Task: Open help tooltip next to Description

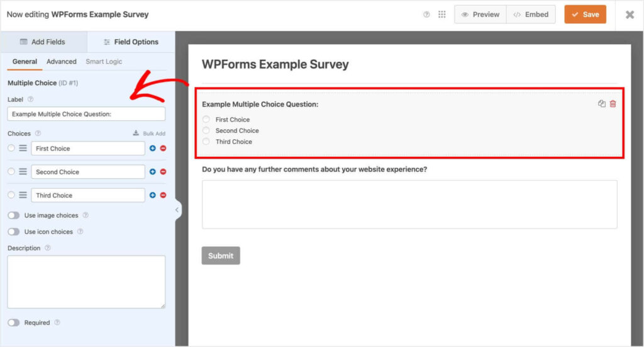Action: [x=48, y=248]
